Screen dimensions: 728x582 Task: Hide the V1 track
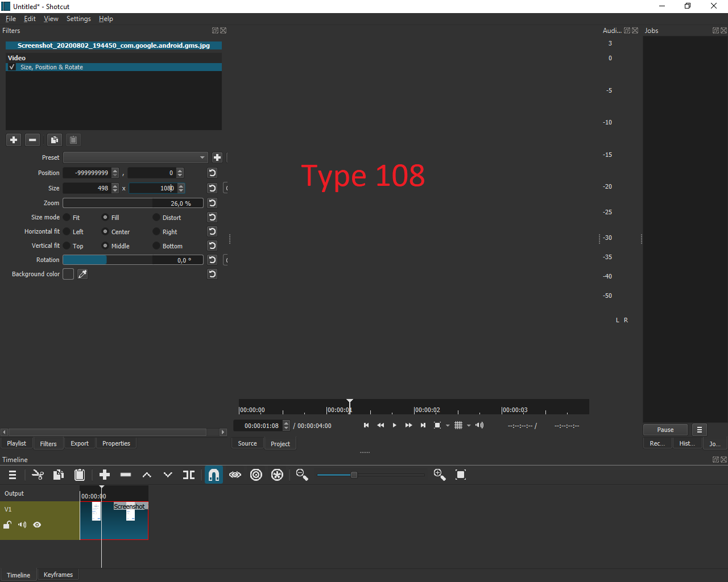click(x=37, y=525)
